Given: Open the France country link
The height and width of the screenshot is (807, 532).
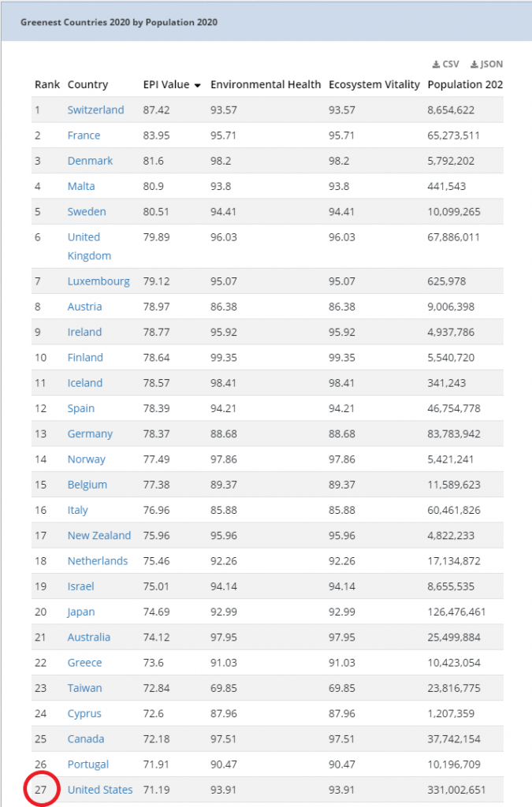Looking at the screenshot, I should (x=84, y=136).
